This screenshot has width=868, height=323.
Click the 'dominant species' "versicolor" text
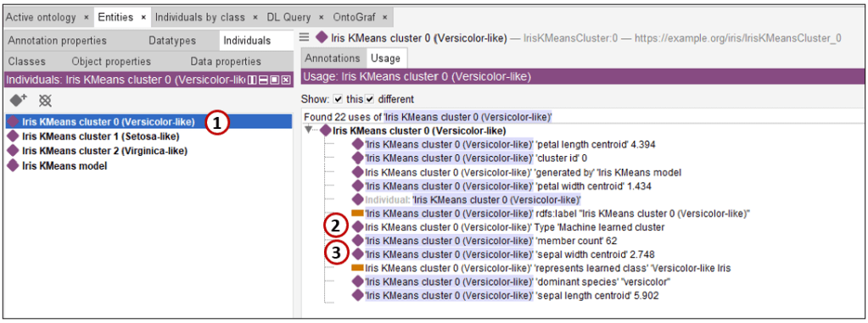pos(602,282)
